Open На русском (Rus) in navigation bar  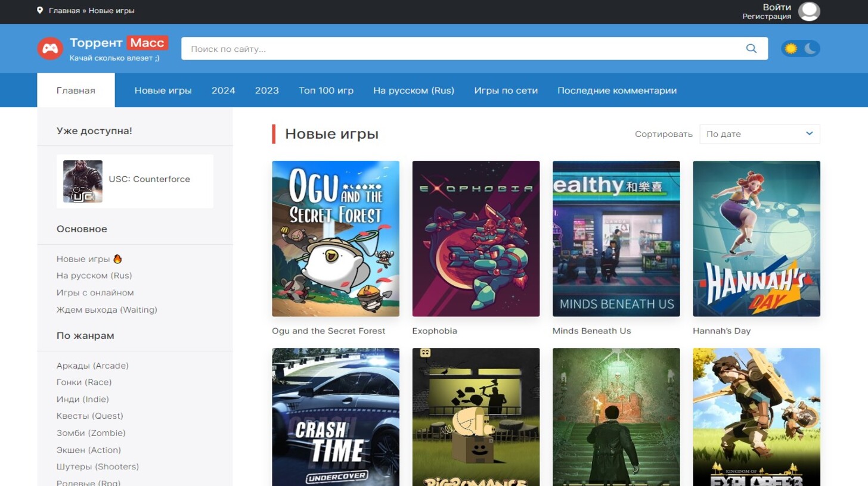click(x=414, y=91)
